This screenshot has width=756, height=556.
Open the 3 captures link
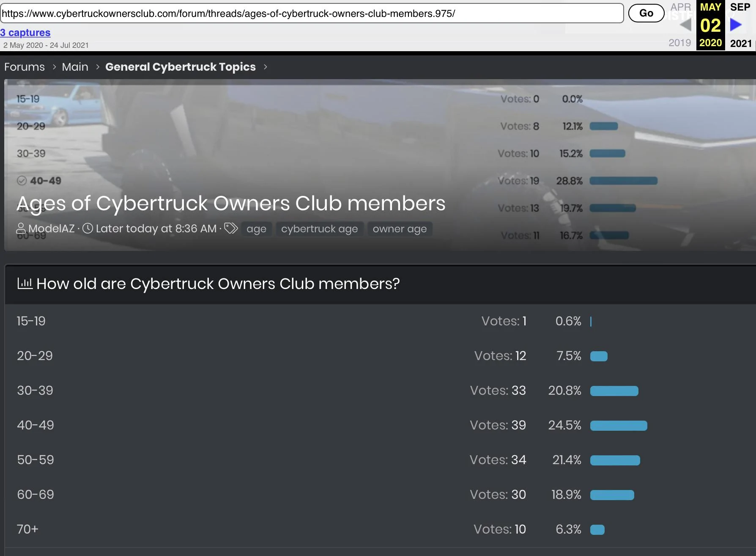pos(25,33)
